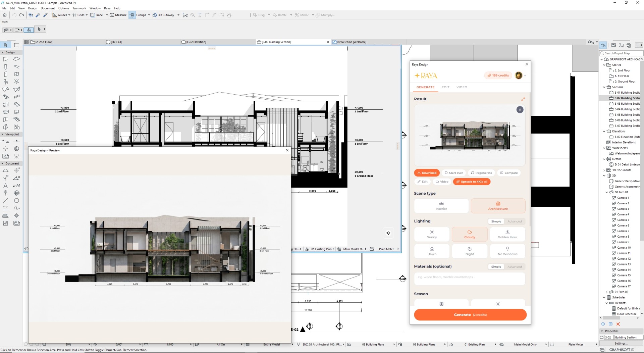Remove the result image with X icon
The height and width of the screenshot is (353, 644).
click(x=520, y=110)
